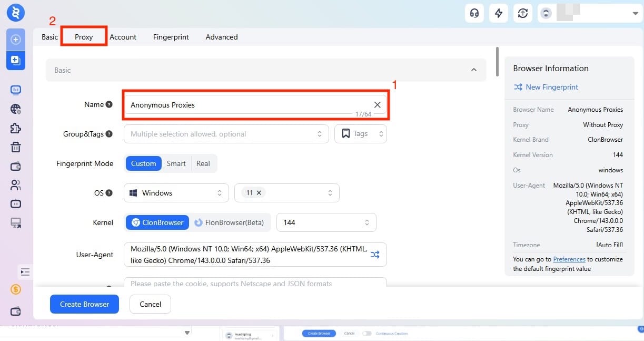
Task: Click the headset support icon at top
Action: (474, 13)
